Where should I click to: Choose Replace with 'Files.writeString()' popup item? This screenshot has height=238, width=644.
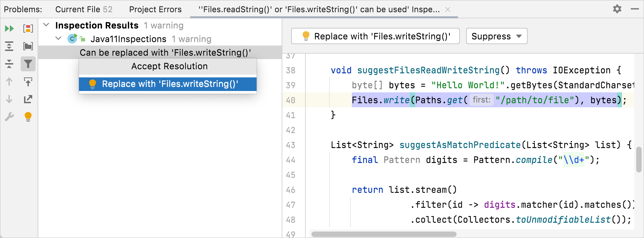tap(168, 84)
